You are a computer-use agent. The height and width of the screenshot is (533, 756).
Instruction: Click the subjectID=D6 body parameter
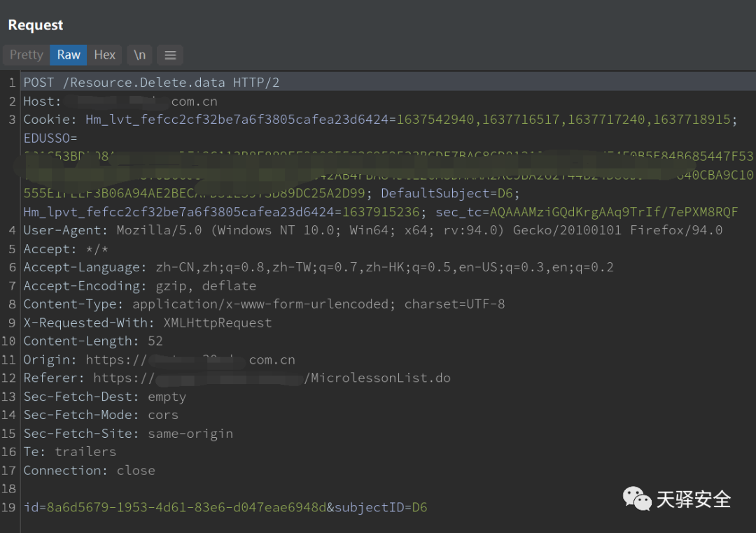coord(381,507)
